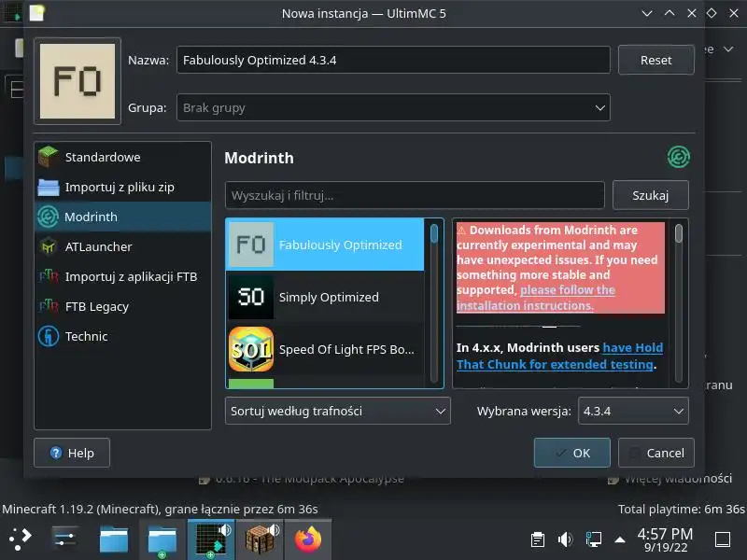
Task: Open the ATLauncher page
Action: [123, 246]
